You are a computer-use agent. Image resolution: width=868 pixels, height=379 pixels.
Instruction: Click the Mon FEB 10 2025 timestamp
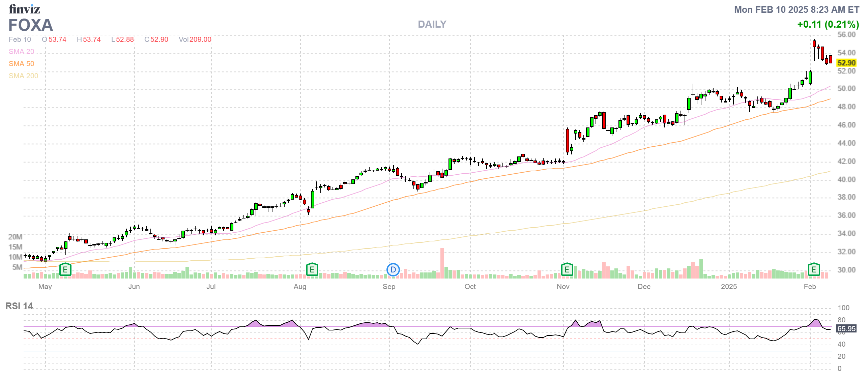click(797, 9)
